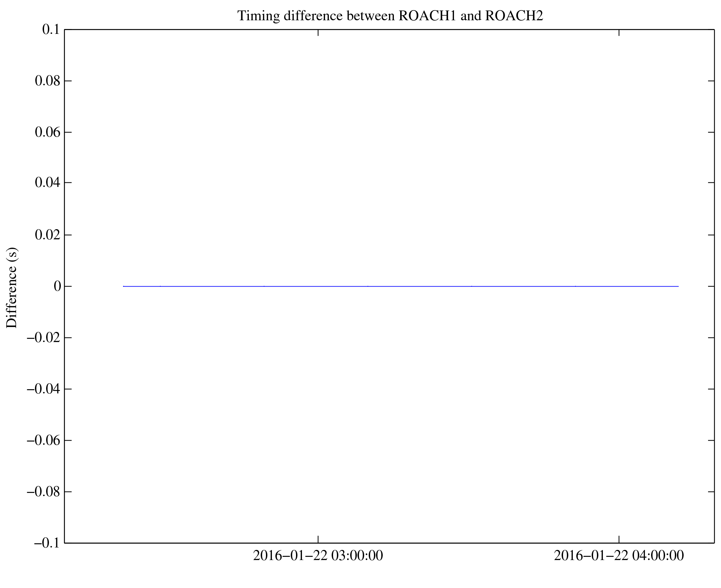Click the left end of the blue line
The width and height of the screenshot is (721, 588).
tap(124, 286)
